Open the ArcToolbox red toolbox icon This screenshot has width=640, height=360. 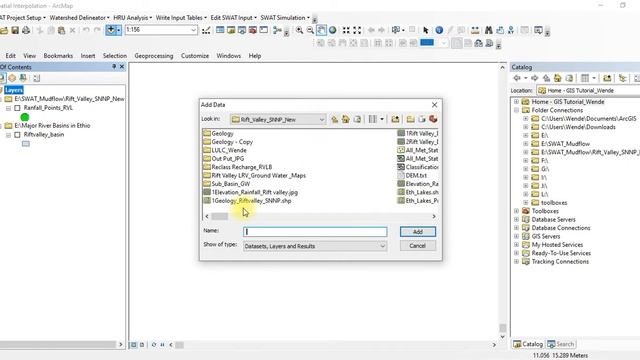[253, 30]
